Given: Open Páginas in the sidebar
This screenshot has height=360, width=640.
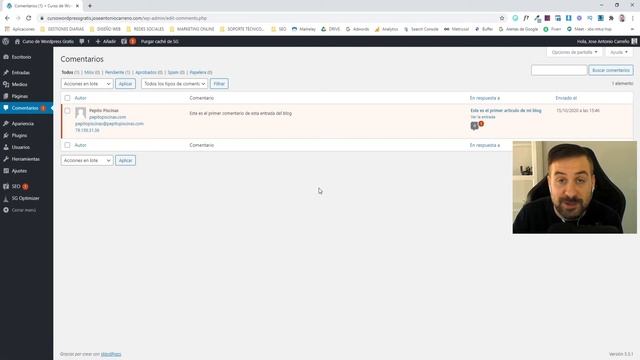Looking at the screenshot, I should click(20, 96).
